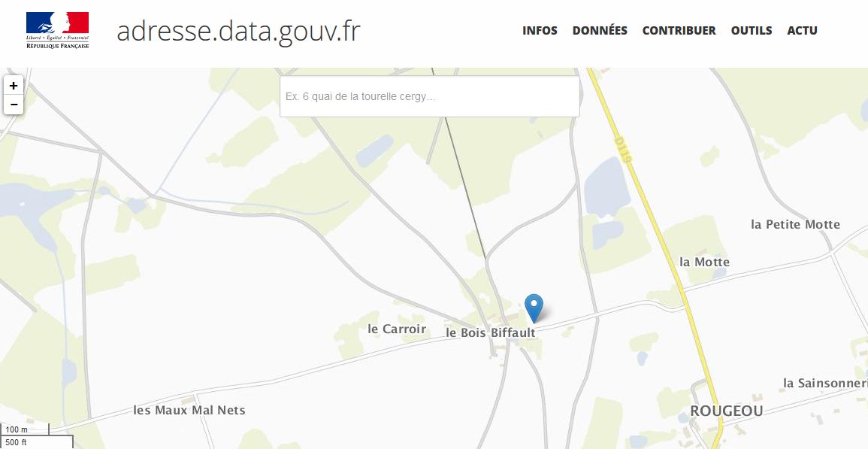868x449 pixels.
Task: Click the République Française logo
Action: point(58,30)
